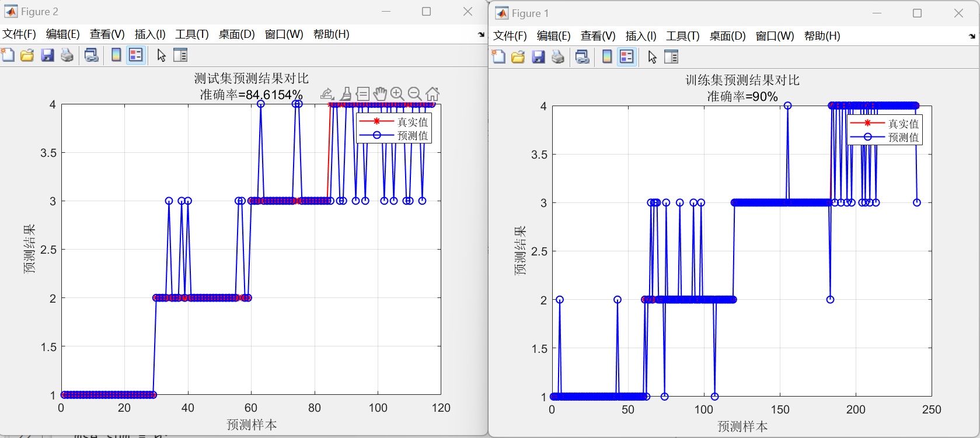
Task: Expand the docking arrow at Figure 2 menu bar
Action: [481, 34]
